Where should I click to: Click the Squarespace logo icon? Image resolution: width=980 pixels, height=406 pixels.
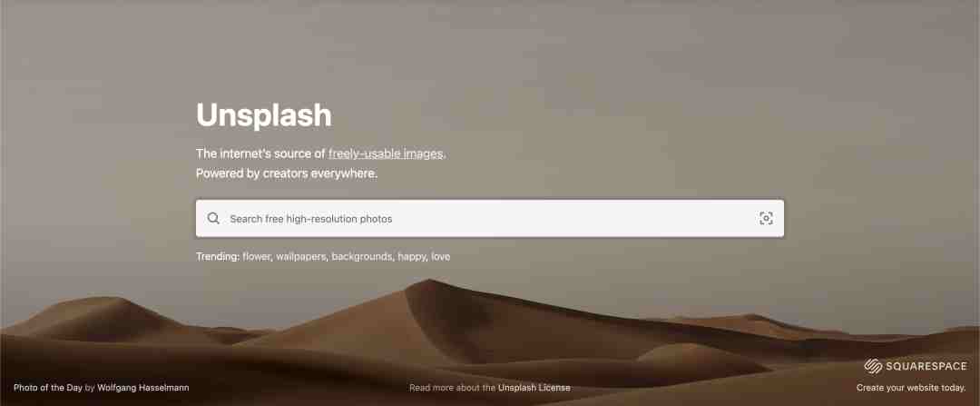(x=873, y=367)
